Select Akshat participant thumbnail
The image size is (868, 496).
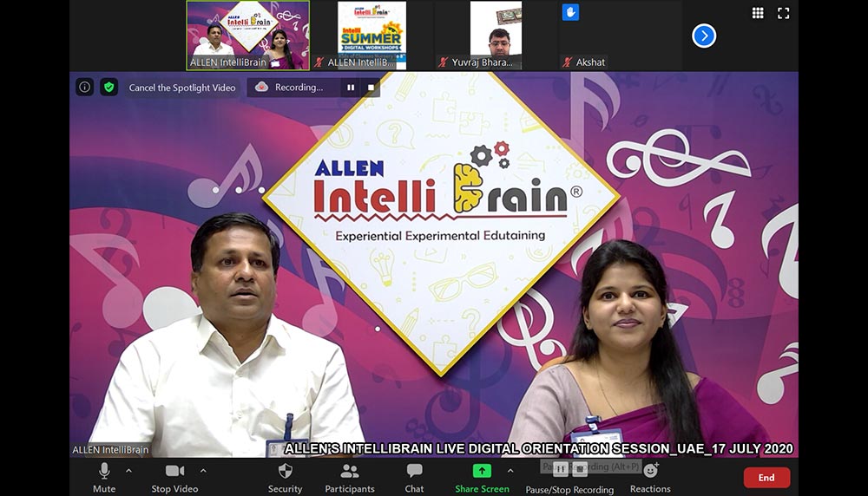[x=620, y=36]
